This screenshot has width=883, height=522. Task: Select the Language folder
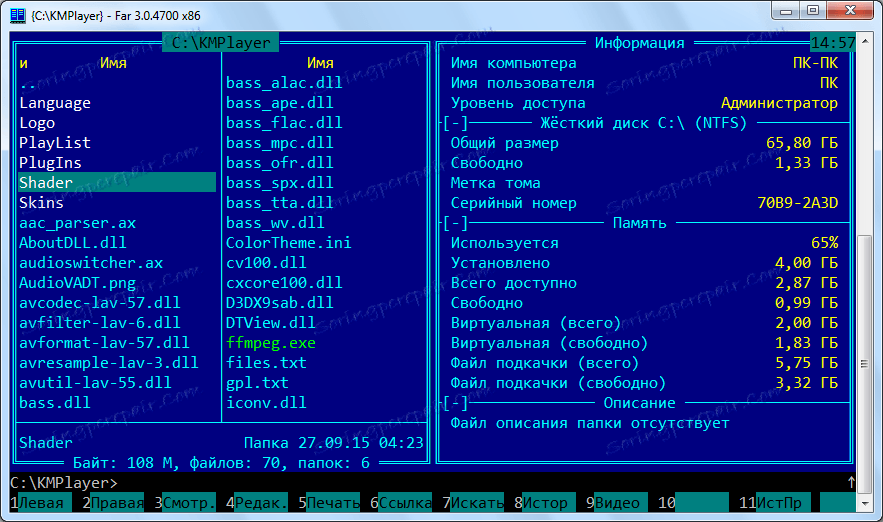55,103
